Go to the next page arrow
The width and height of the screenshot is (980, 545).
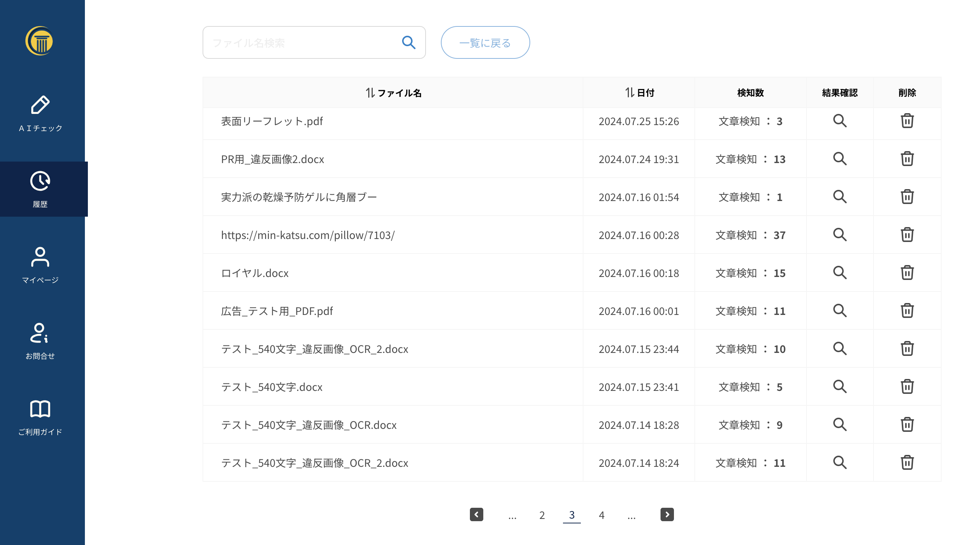click(667, 514)
